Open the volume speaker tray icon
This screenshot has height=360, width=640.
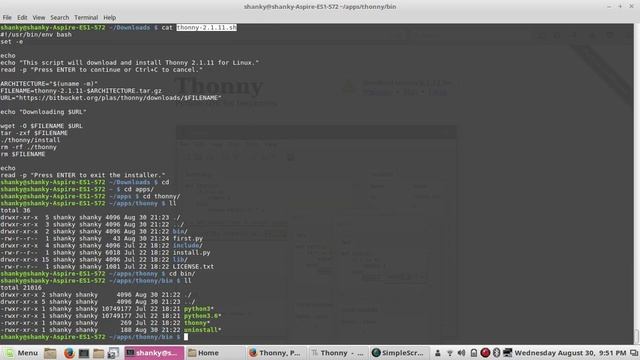pyautogui.click(x=461, y=353)
